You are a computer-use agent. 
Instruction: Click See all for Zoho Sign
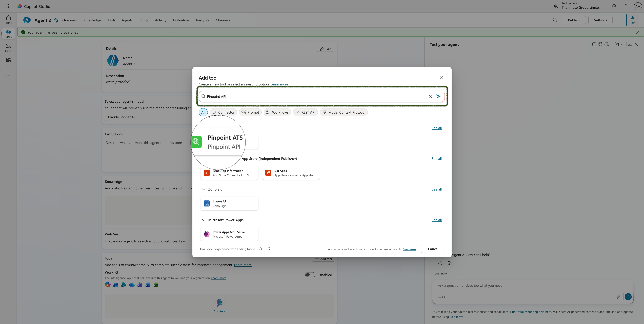pyautogui.click(x=436, y=189)
